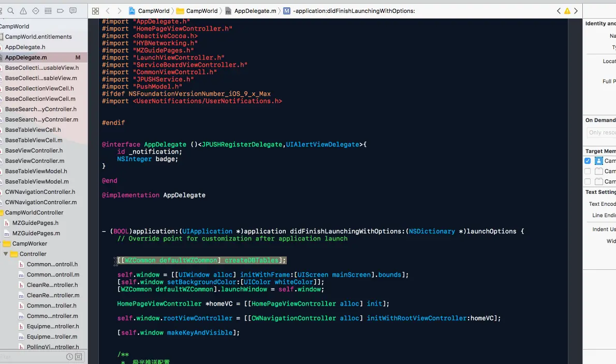Select the CampWorker group
The image size is (616, 364).
pos(30,244)
